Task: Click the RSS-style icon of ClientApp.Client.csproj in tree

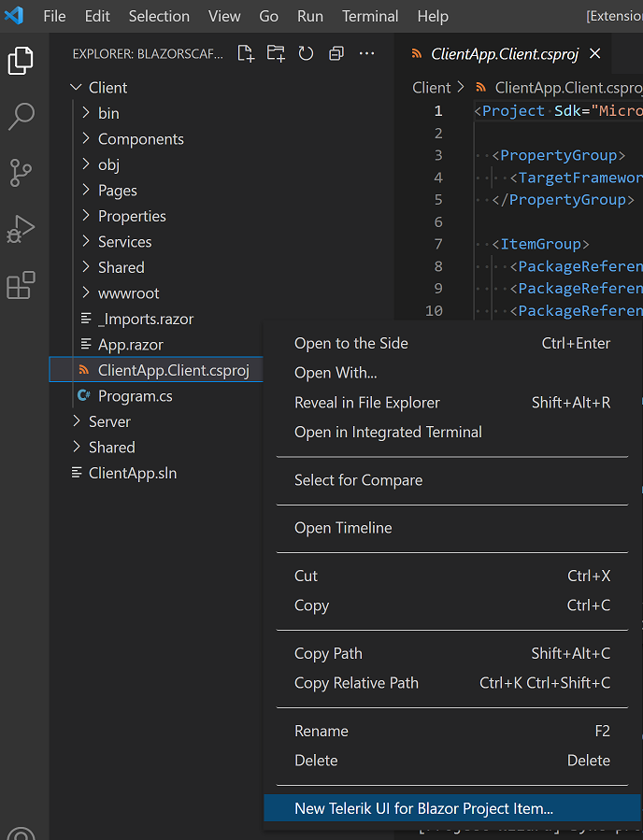Action: pos(83,370)
